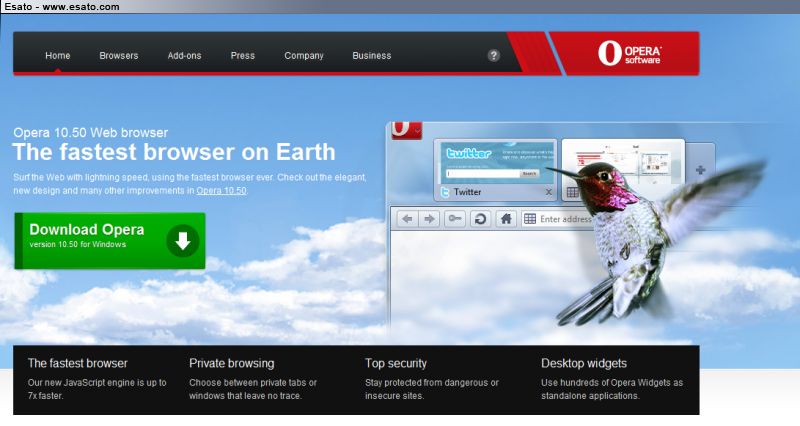Image resolution: width=800 pixels, height=426 pixels.
Task: Open the Home navigation item
Action: (58, 56)
